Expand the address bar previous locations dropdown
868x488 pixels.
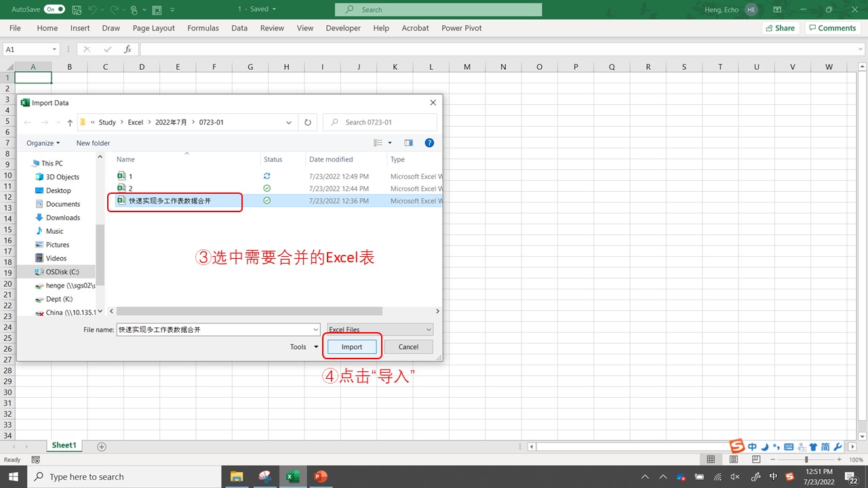[289, 123]
